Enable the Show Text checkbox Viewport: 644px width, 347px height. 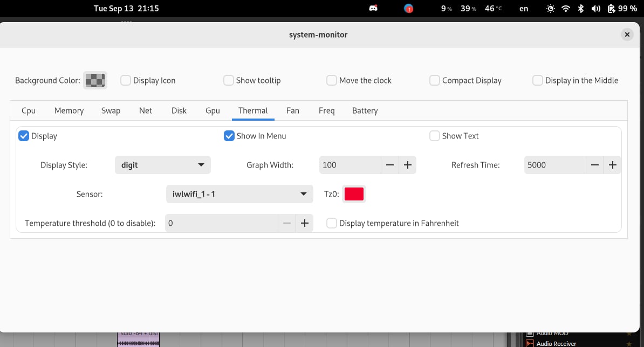(x=435, y=136)
